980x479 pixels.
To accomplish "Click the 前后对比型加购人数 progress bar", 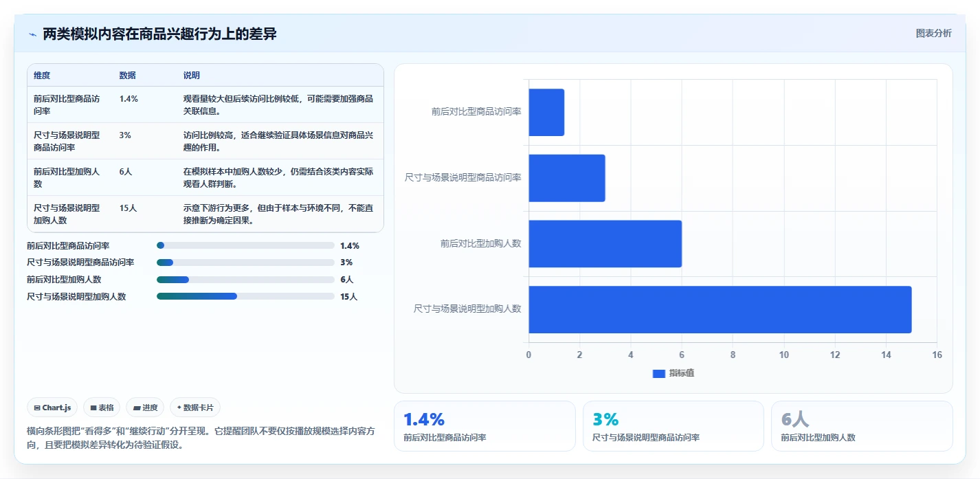I will coord(245,280).
